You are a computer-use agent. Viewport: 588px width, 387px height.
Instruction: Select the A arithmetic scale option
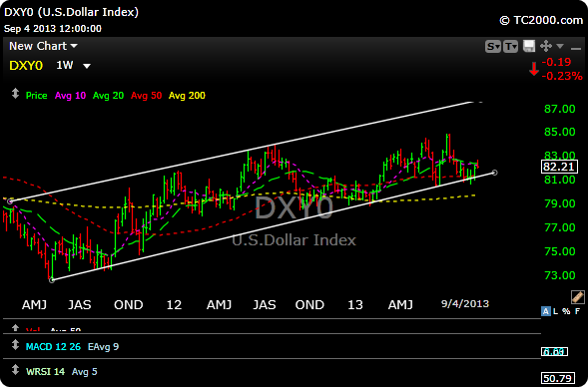click(546, 311)
